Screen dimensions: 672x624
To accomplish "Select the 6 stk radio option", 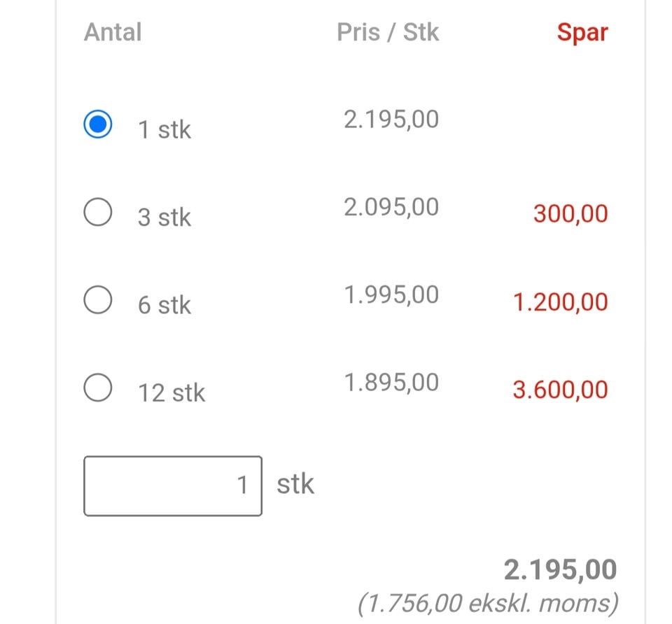I will (98, 300).
